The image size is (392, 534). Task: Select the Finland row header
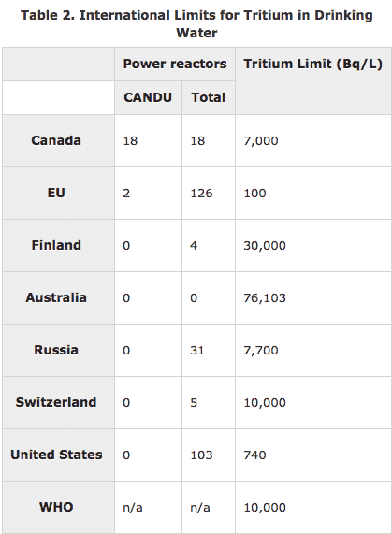(x=56, y=246)
